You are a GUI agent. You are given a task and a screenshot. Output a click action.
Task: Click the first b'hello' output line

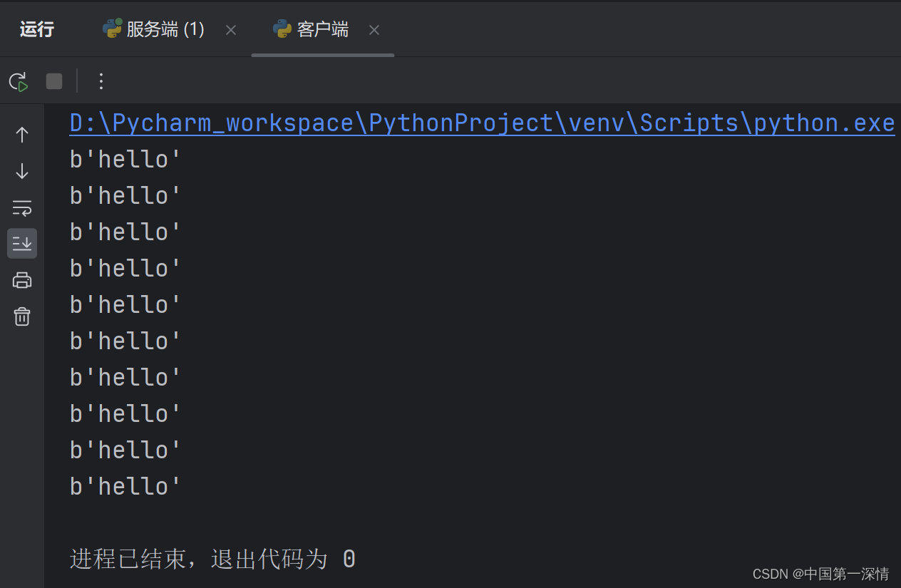124,158
